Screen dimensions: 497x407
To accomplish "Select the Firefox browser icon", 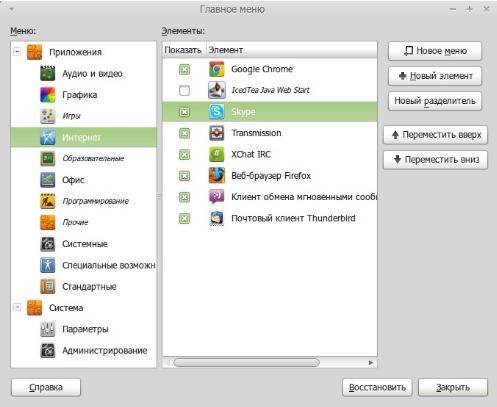I will [x=217, y=176].
